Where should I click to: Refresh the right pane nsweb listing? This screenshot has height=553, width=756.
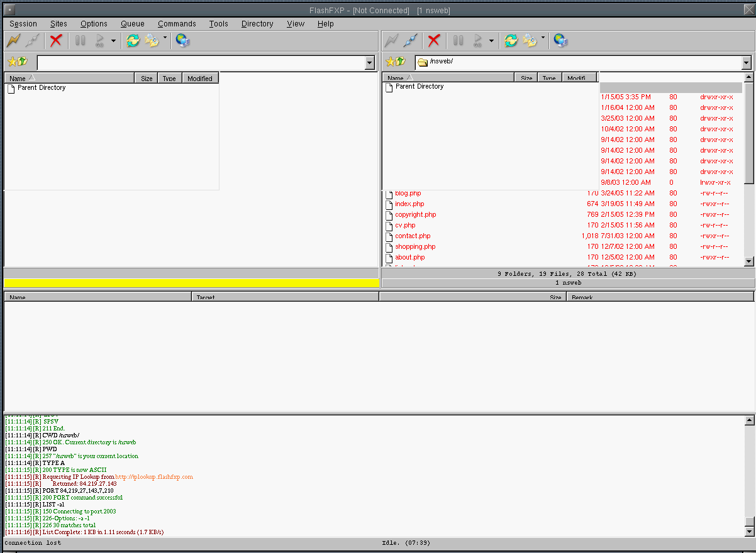(511, 41)
